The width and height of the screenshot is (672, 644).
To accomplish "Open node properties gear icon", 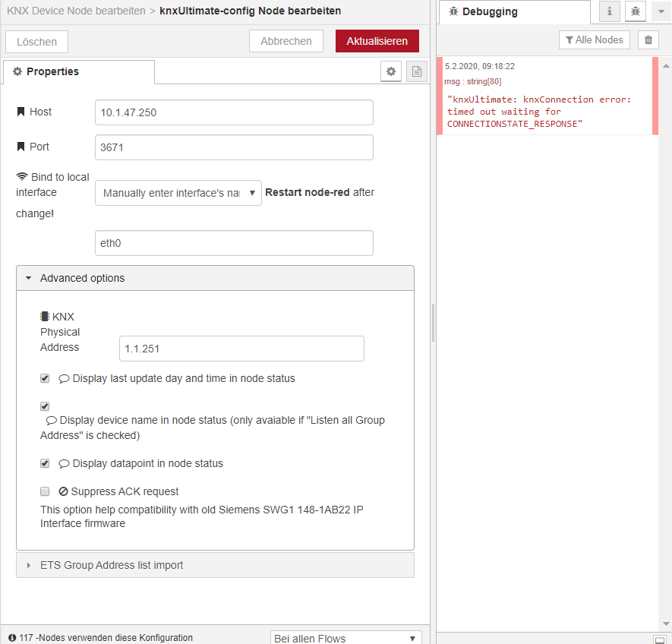I will click(x=390, y=71).
